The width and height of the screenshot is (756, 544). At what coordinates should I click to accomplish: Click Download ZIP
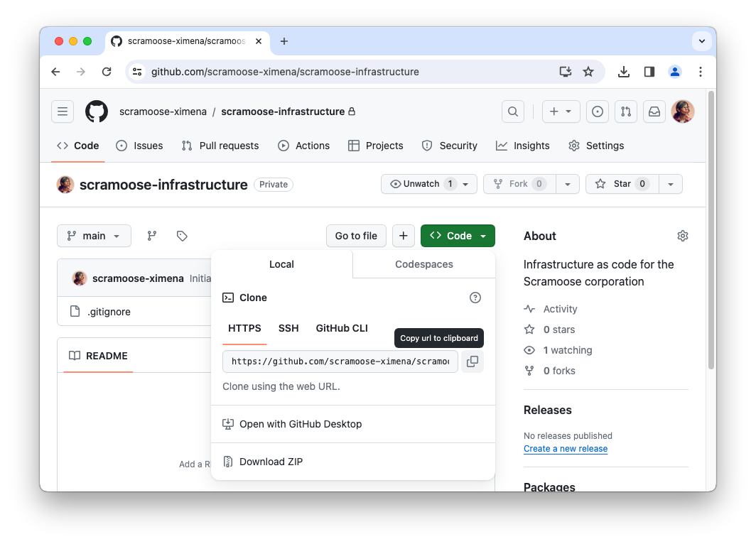click(x=271, y=462)
